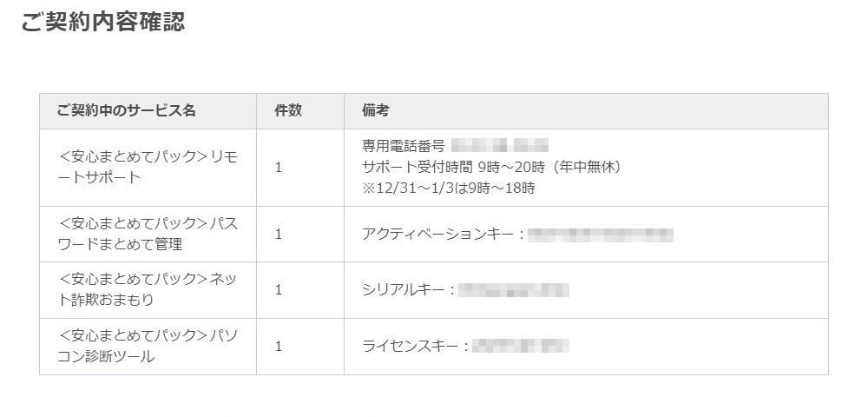Click the 件数 column header
Viewport: 868px width, 417px height.
[x=288, y=110]
